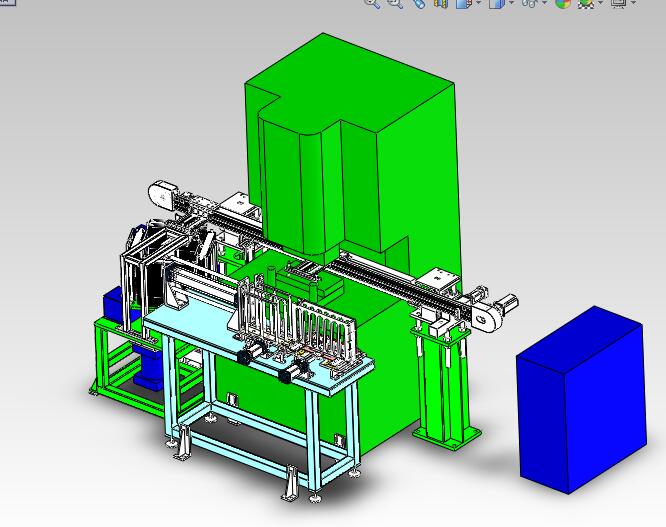Screen dimensions: 666x527
Task: Click the View Orientation cube icon
Action: coord(464,3)
